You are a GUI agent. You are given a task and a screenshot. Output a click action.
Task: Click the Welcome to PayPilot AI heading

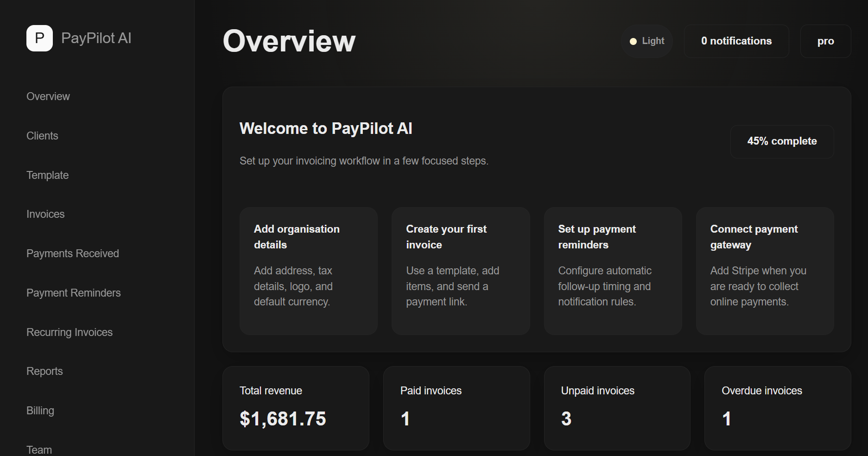click(x=326, y=128)
